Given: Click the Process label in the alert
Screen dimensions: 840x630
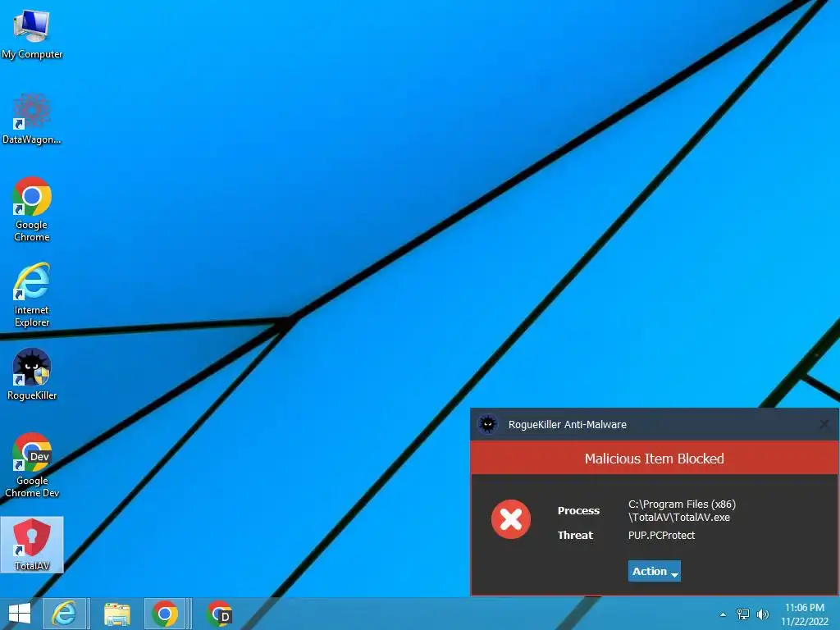Looking at the screenshot, I should 578,510.
